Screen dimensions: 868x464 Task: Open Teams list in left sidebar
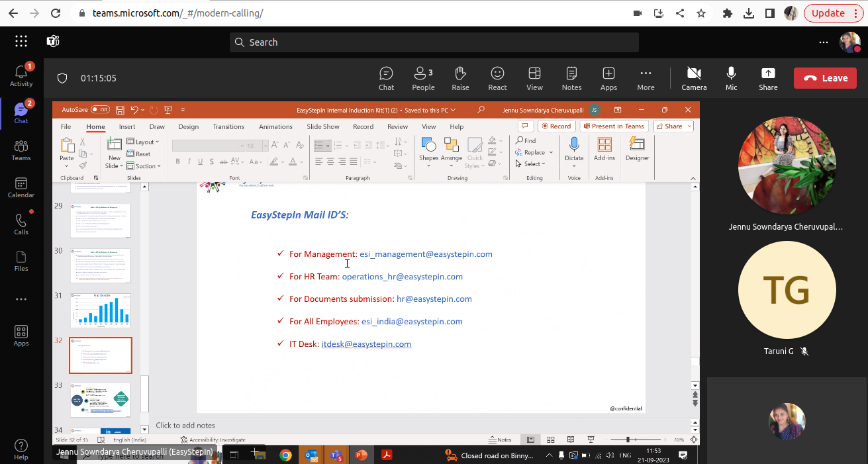point(21,150)
